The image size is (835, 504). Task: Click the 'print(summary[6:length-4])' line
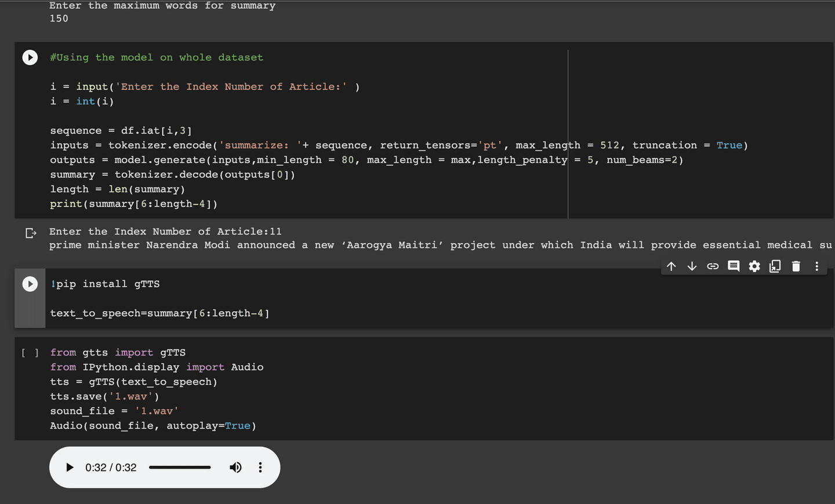[x=133, y=204]
